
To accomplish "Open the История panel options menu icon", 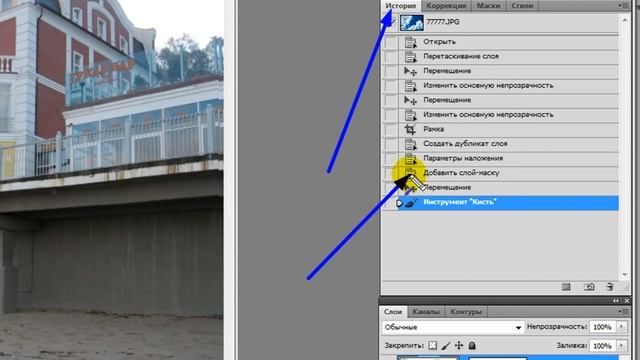I will (623, 5).
